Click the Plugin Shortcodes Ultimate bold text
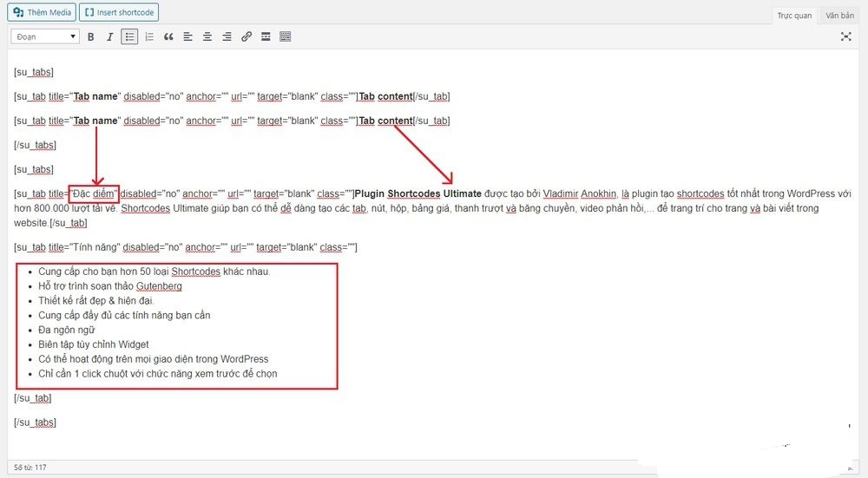 click(x=418, y=193)
